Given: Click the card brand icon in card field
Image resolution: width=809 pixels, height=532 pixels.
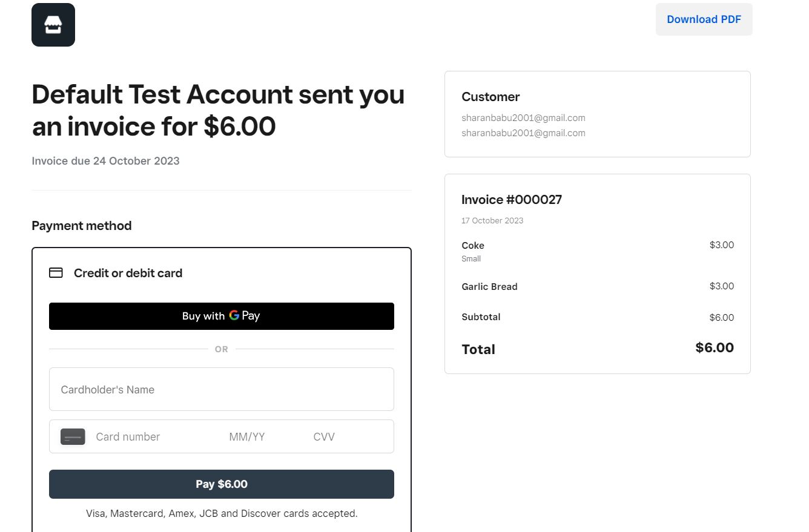Looking at the screenshot, I should pos(73,436).
